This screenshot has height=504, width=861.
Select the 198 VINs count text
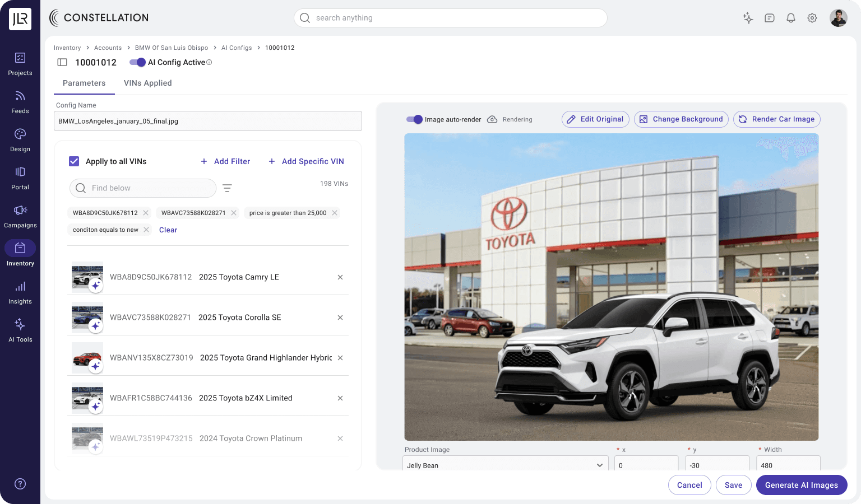[x=334, y=184]
